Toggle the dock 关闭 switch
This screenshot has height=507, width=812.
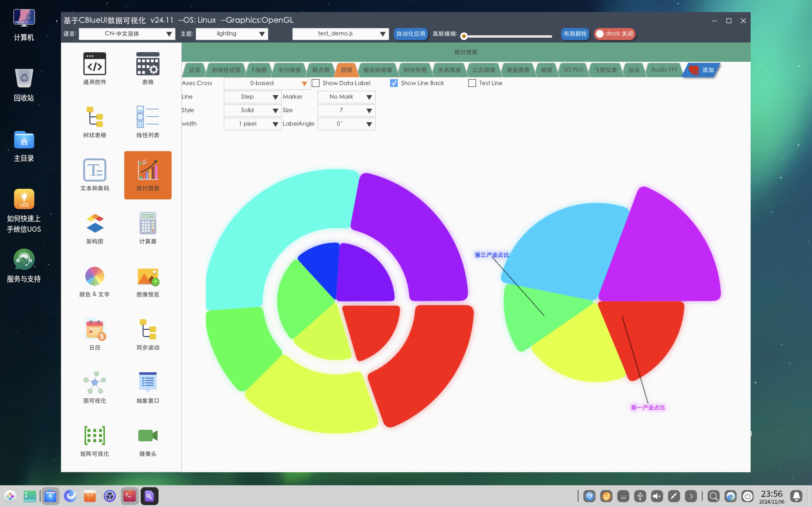(615, 34)
